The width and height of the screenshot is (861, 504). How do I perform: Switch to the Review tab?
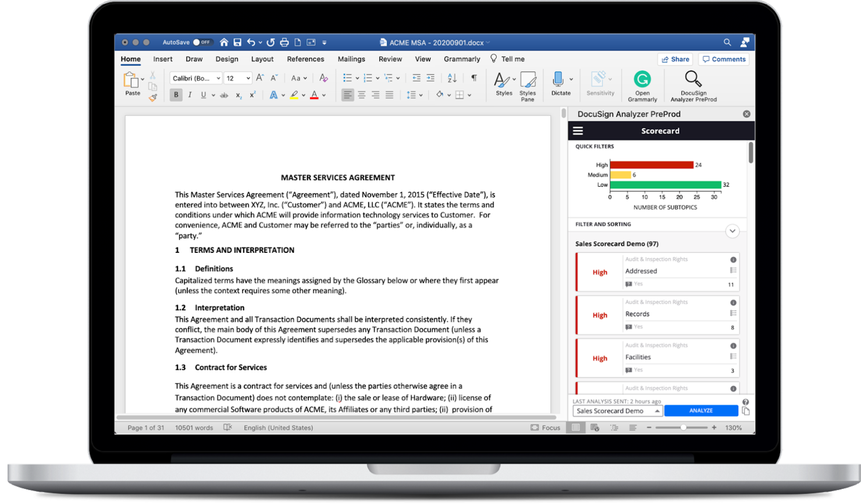pos(390,59)
